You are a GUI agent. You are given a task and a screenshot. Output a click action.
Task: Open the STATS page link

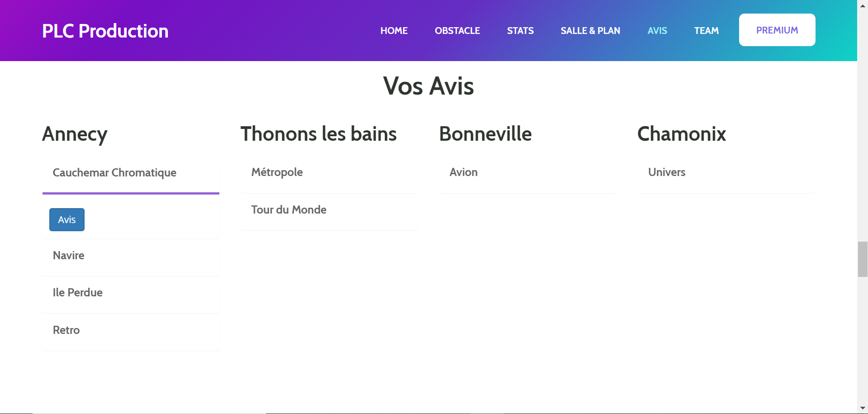tap(520, 31)
